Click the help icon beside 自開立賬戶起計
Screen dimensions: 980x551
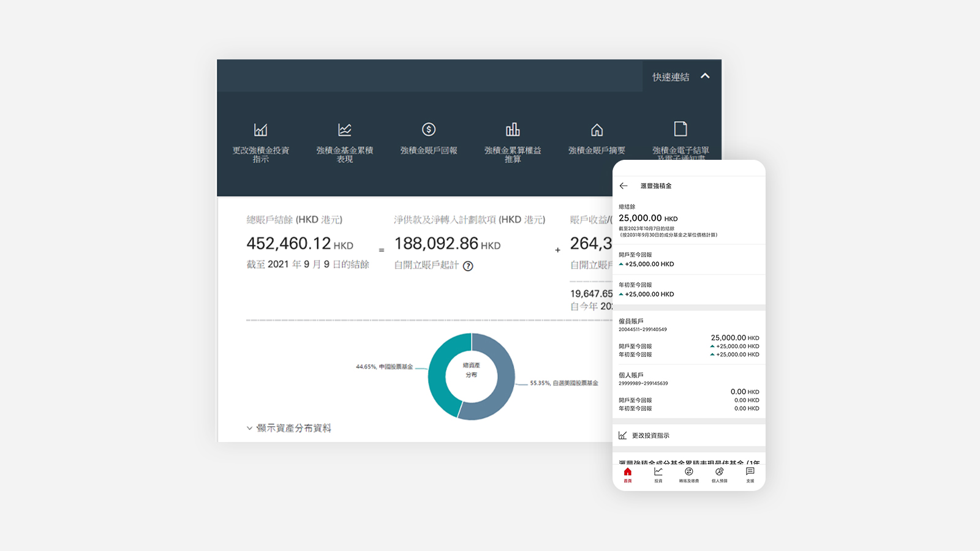tap(468, 266)
